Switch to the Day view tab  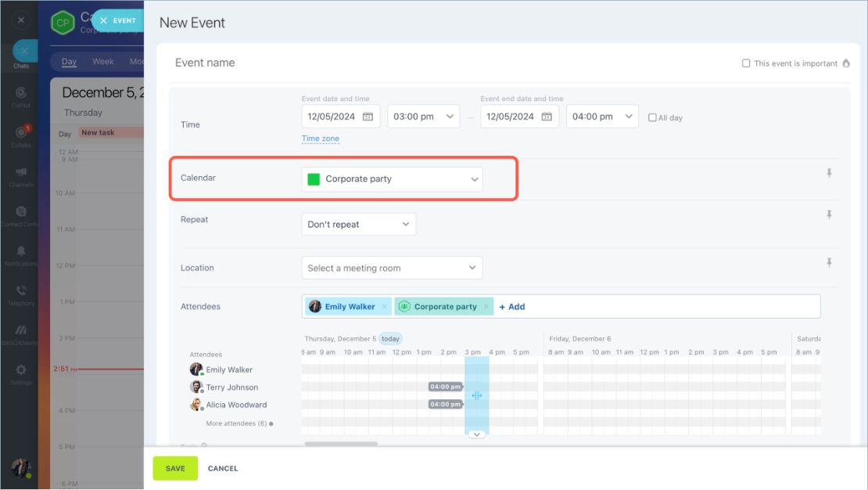69,62
